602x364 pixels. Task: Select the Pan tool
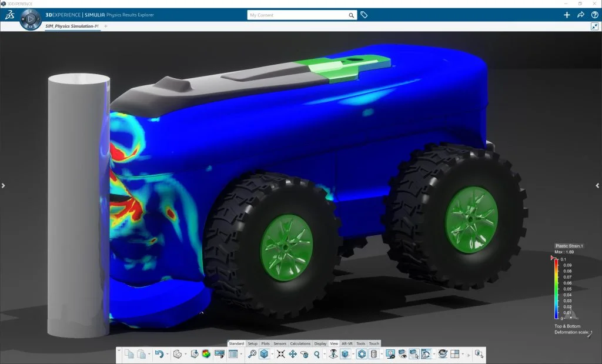click(294, 354)
